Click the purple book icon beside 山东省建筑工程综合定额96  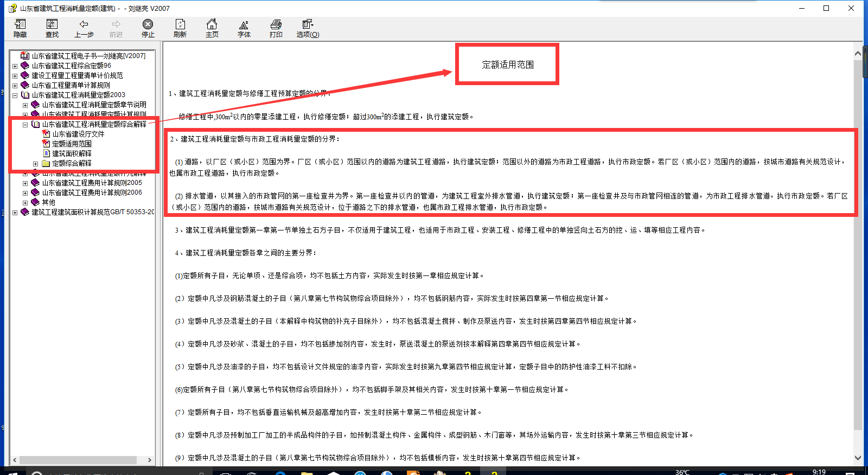(25, 66)
